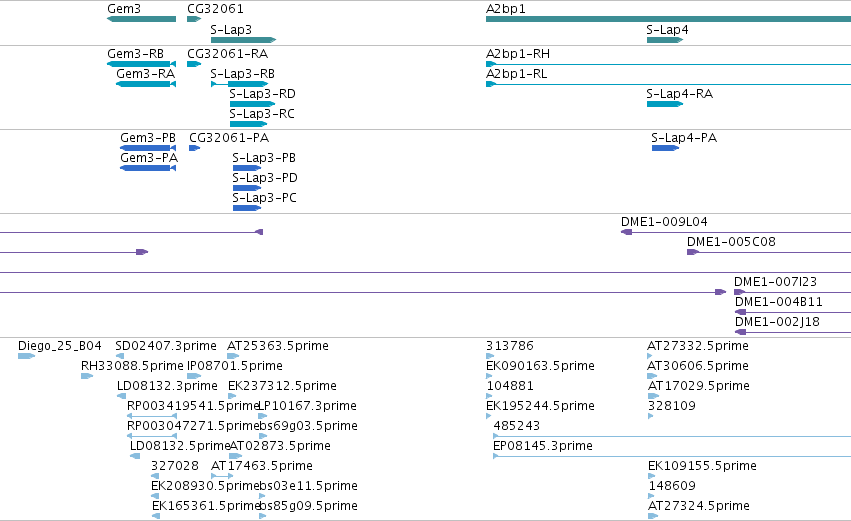The width and height of the screenshot is (851, 521).
Task: Select the AT30606.5prime EST label
Action: [697, 366]
